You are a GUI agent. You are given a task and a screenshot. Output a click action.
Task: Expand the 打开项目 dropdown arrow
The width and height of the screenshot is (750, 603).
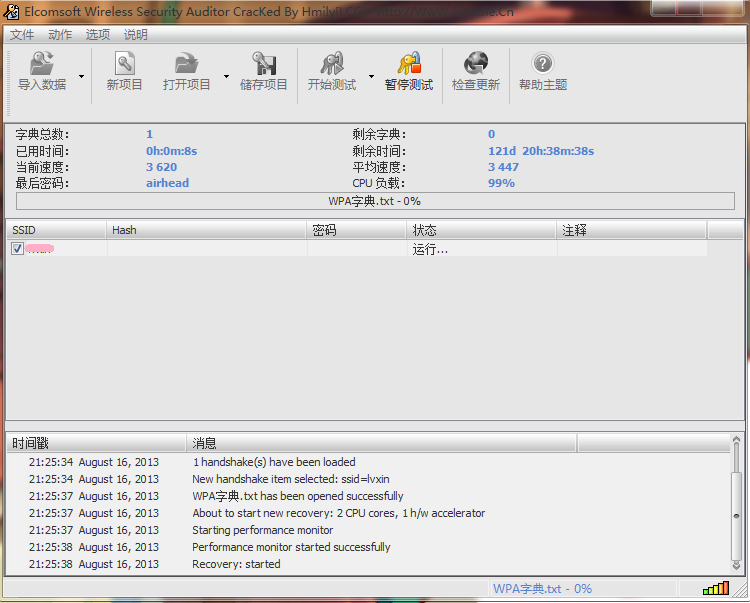tap(226, 77)
